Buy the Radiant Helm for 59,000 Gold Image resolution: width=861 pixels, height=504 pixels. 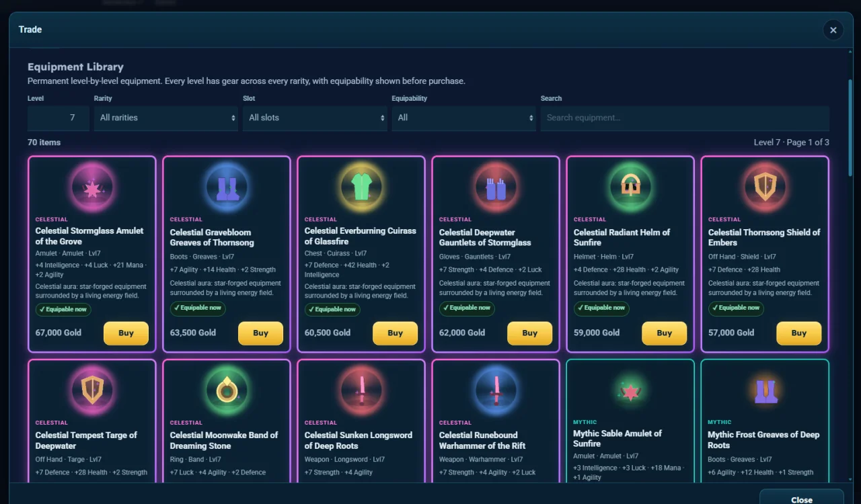(x=664, y=333)
